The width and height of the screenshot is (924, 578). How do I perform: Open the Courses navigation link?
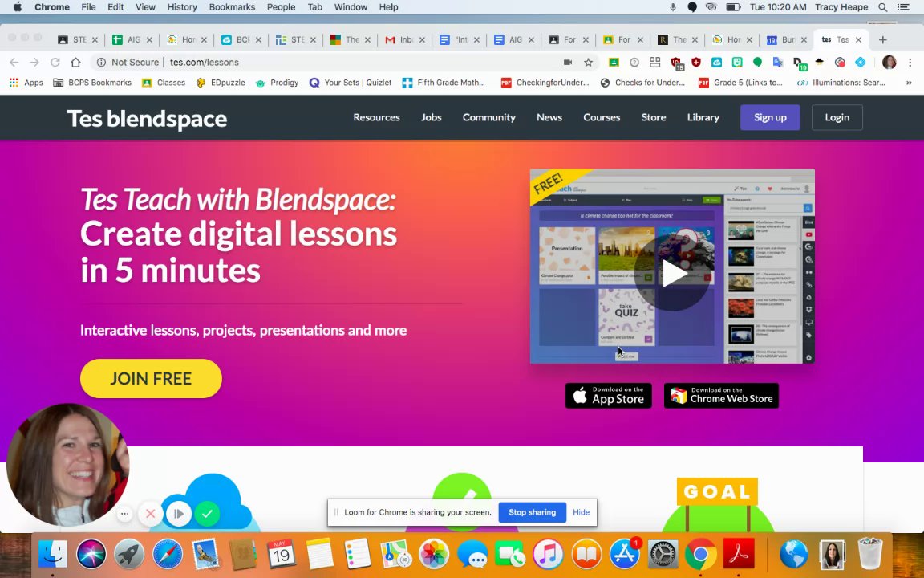[602, 117]
